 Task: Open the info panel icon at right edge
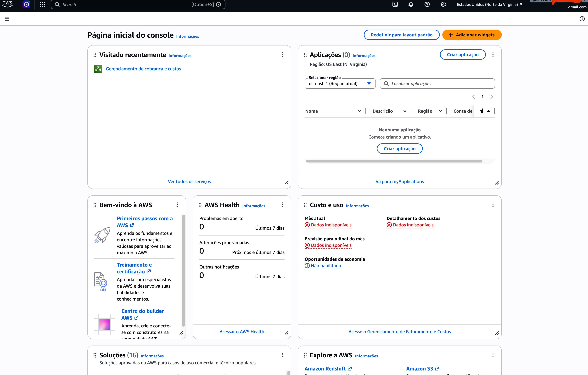(x=582, y=19)
